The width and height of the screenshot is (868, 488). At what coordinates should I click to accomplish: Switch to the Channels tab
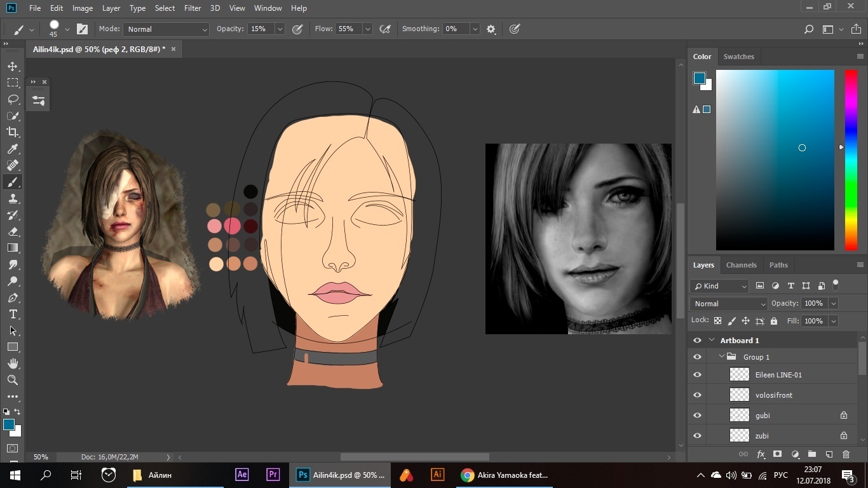point(741,265)
